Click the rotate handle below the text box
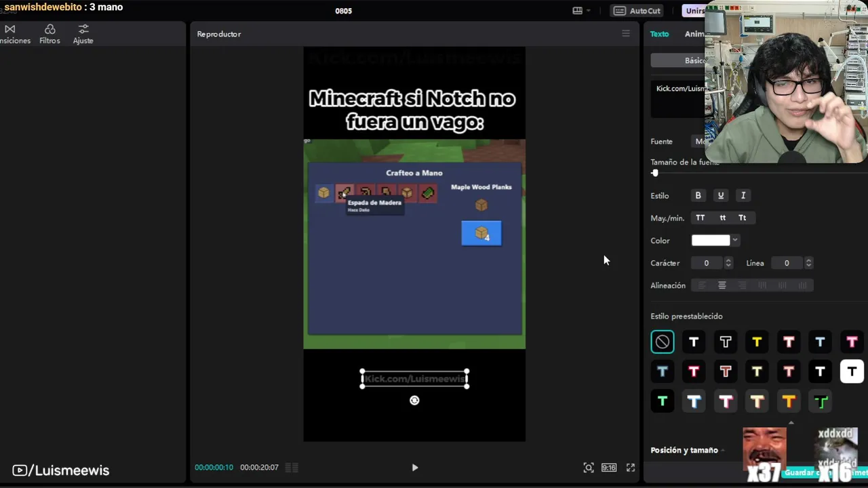The height and width of the screenshot is (488, 868). point(414,401)
